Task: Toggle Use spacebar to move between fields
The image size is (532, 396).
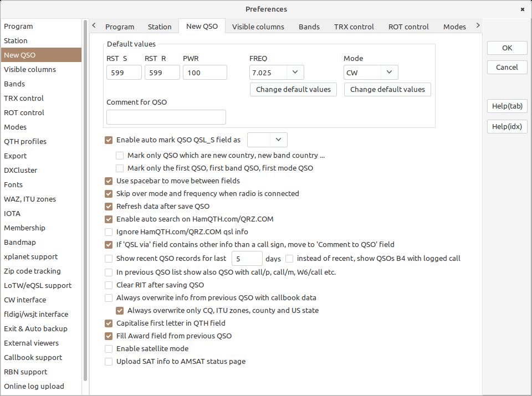Action: (x=109, y=181)
